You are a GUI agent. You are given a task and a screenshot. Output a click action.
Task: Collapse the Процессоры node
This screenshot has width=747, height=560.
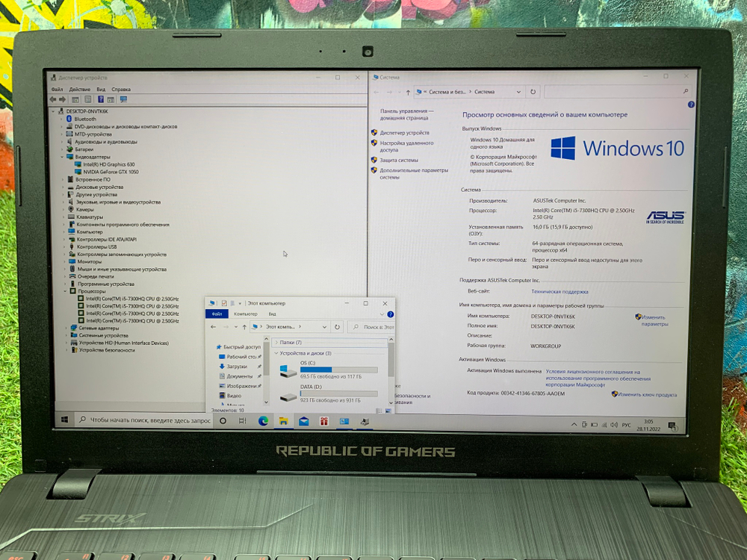coord(65,291)
